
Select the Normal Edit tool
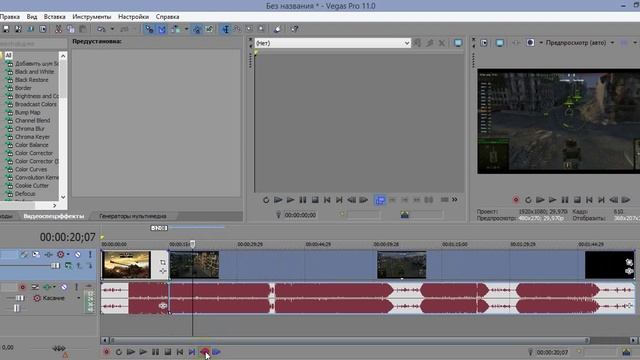(225, 29)
